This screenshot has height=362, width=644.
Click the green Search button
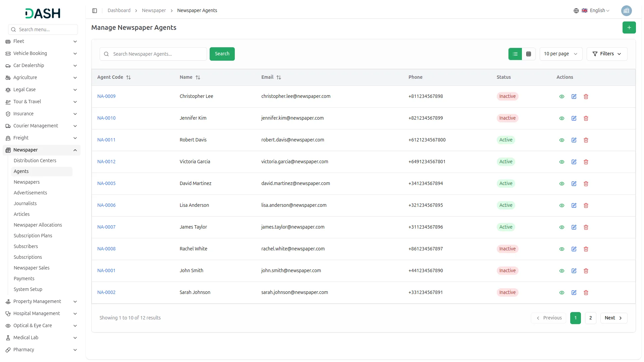pyautogui.click(x=222, y=54)
